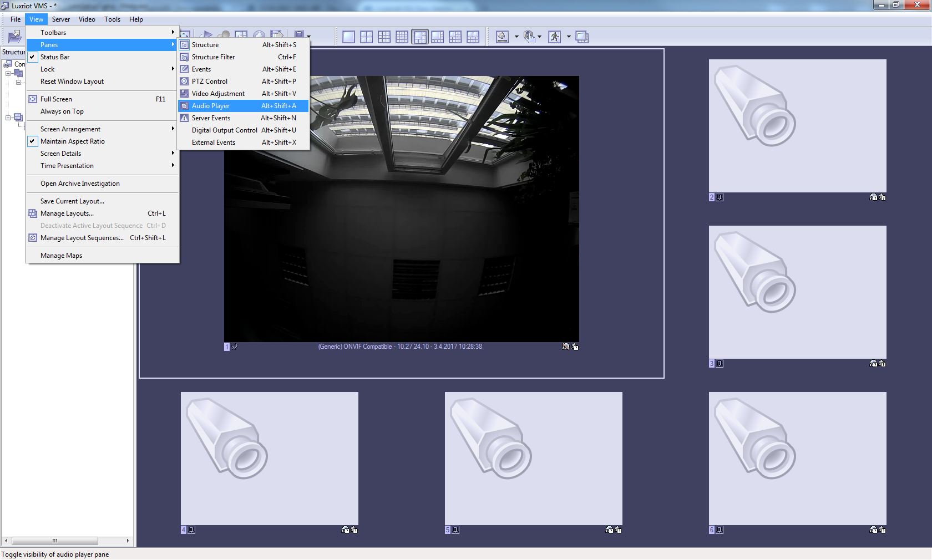Click the PTZ hand control toolbar icon
Image resolution: width=932 pixels, height=560 pixels.
(529, 37)
